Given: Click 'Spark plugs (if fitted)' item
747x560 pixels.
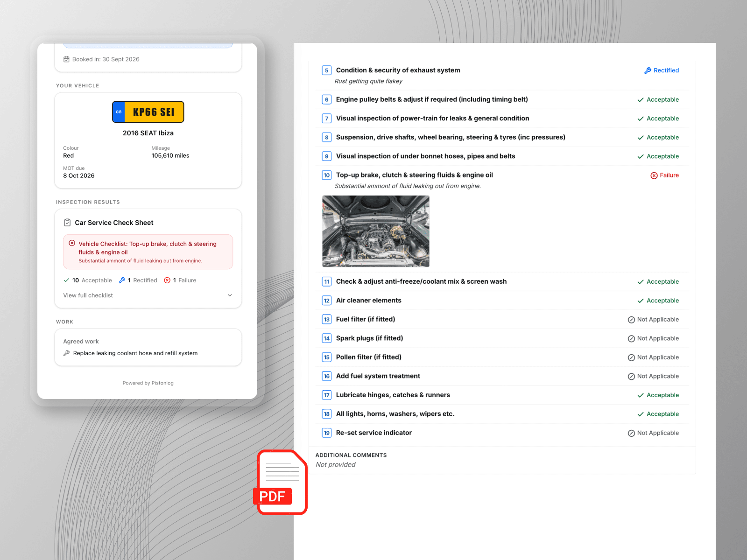Looking at the screenshot, I should click(370, 338).
